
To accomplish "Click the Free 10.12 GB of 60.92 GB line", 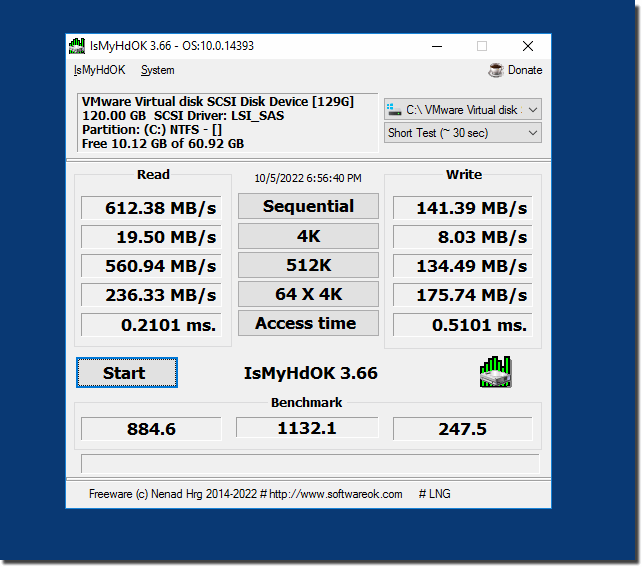I will (x=163, y=144).
